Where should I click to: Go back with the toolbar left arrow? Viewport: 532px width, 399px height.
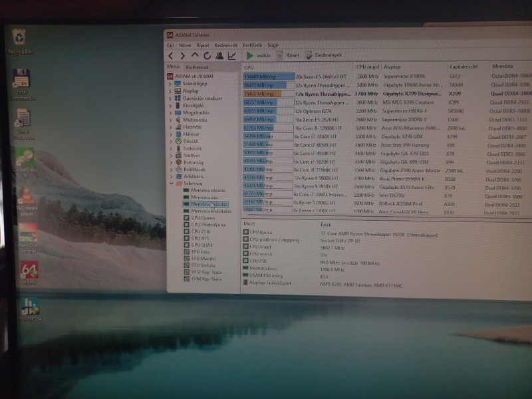[171, 56]
